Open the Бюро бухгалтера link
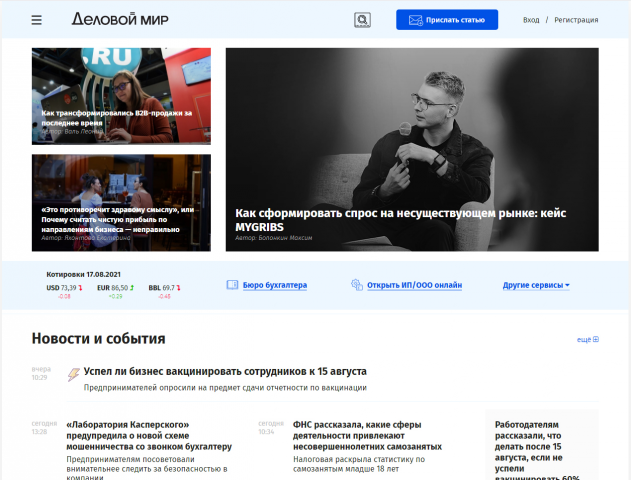This screenshot has height=480, width=631. (275, 285)
